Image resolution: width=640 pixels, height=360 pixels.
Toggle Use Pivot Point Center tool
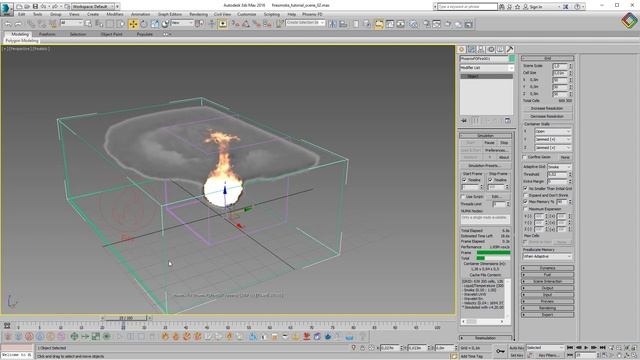(200, 24)
